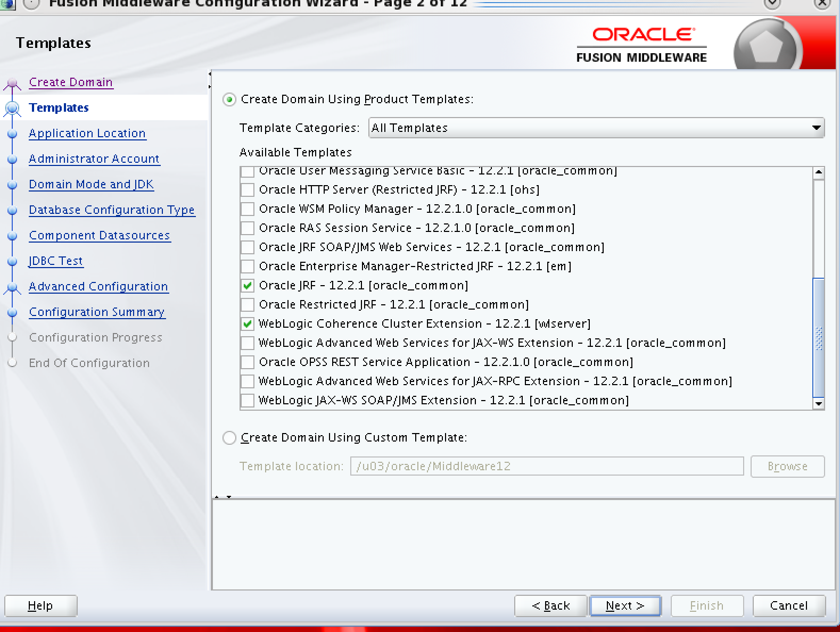Click the Template location text field
The image size is (840, 632).
pyautogui.click(x=547, y=467)
